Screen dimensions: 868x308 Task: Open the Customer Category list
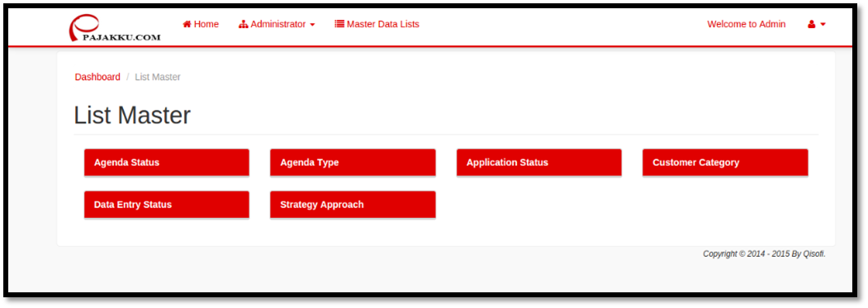click(x=725, y=163)
